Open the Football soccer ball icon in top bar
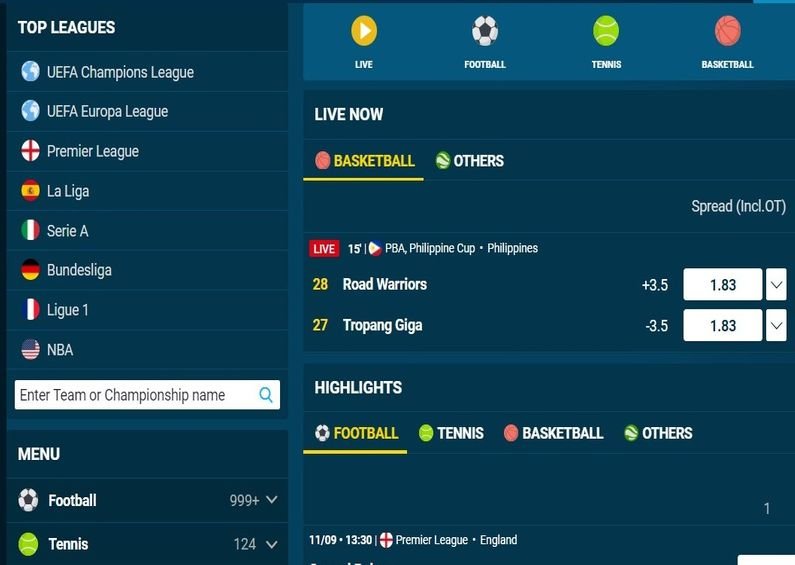The height and width of the screenshot is (565, 795). (485, 30)
